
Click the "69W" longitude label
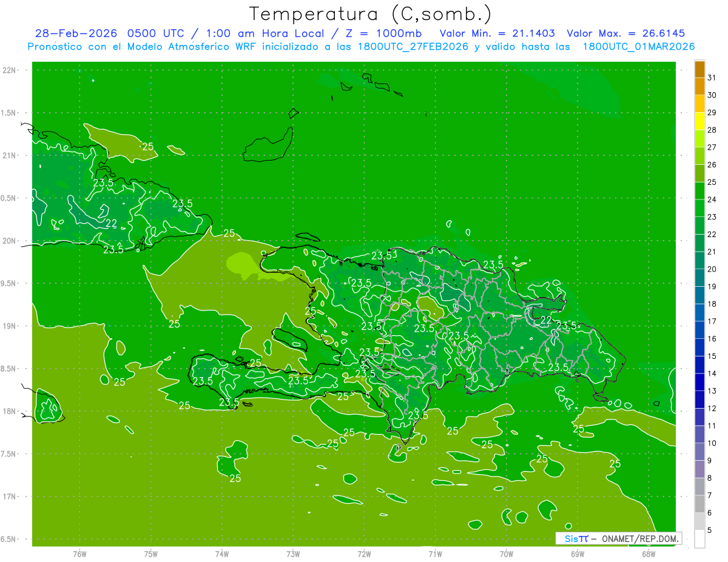coord(578,554)
